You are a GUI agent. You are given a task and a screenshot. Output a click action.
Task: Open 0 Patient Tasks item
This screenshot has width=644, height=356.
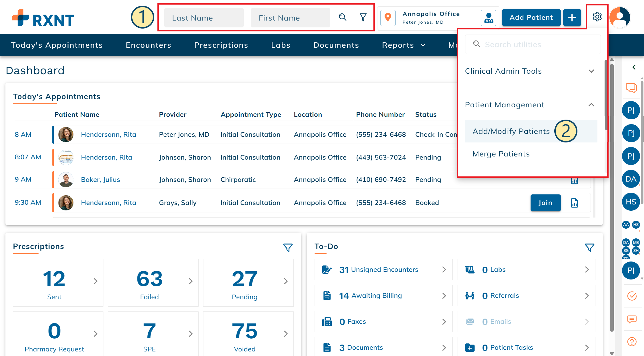coord(526,347)
